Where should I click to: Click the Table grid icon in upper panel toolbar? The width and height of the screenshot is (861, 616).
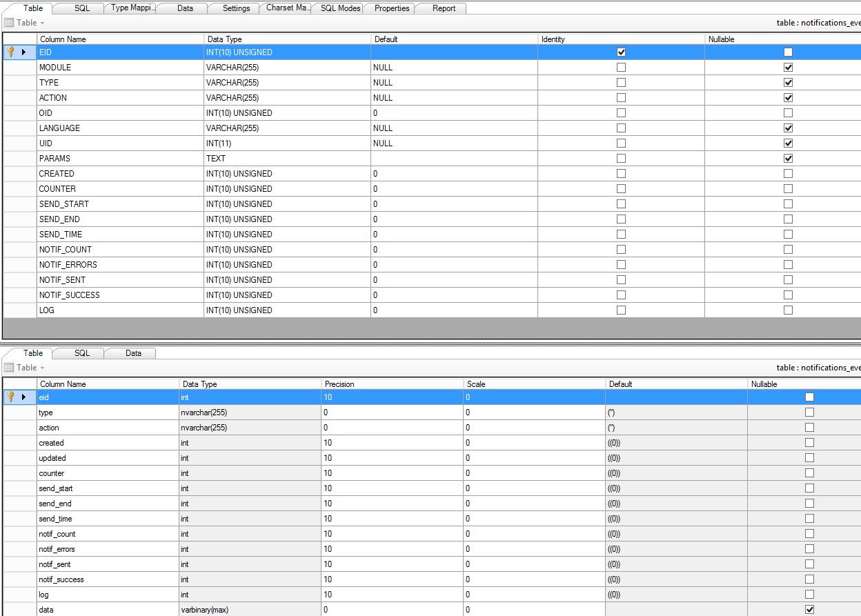click(9, 23)
